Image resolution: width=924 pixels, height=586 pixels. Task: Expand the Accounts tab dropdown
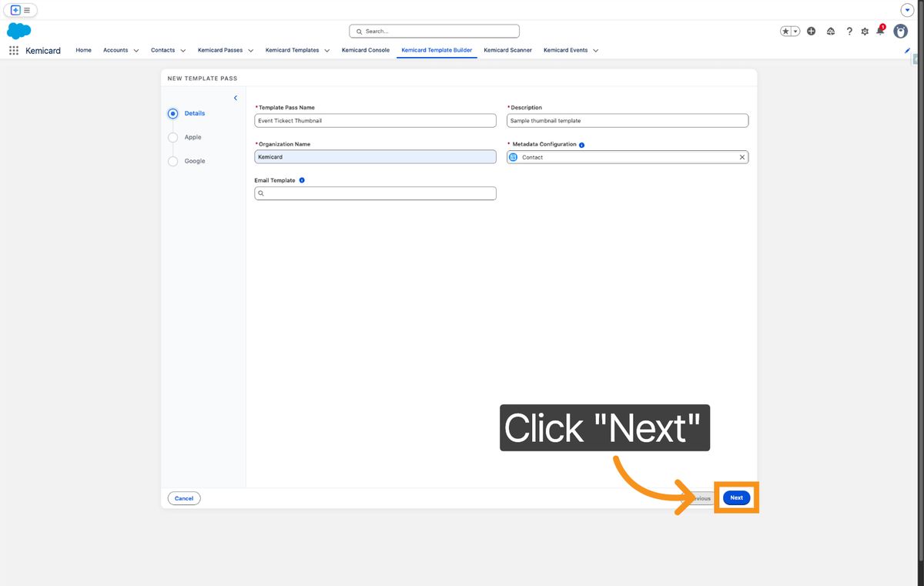(136, 51)
